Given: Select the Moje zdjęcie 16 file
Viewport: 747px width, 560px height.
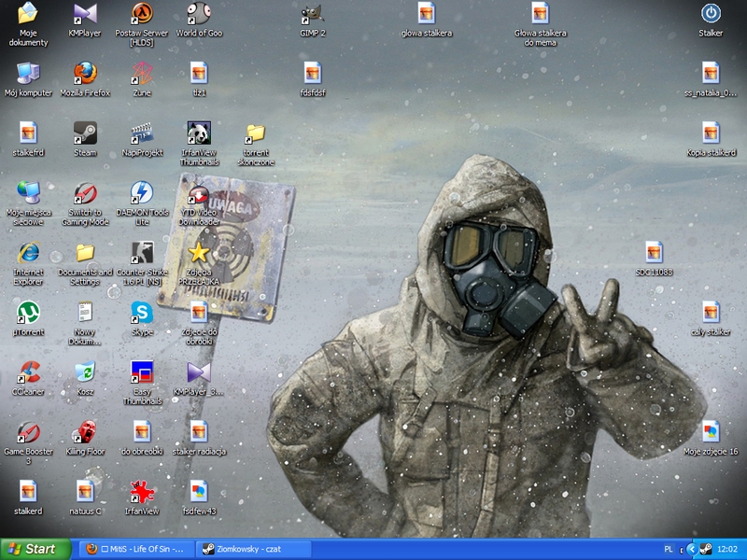Looking at the screenshot, I should coord(711,432).
